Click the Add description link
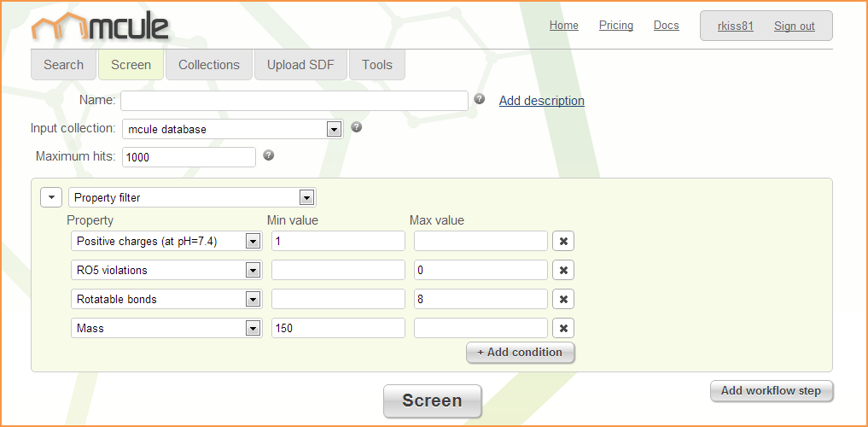The width and height of the screenshot is (868, 427). coord(541,101)
